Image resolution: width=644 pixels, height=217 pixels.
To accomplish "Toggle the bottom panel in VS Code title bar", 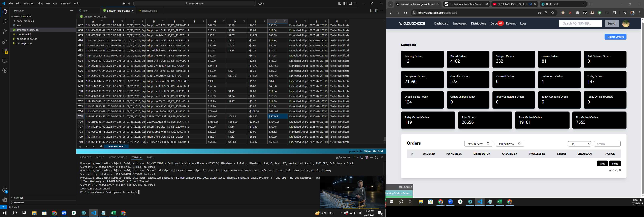I will click(x=350, y=3).
